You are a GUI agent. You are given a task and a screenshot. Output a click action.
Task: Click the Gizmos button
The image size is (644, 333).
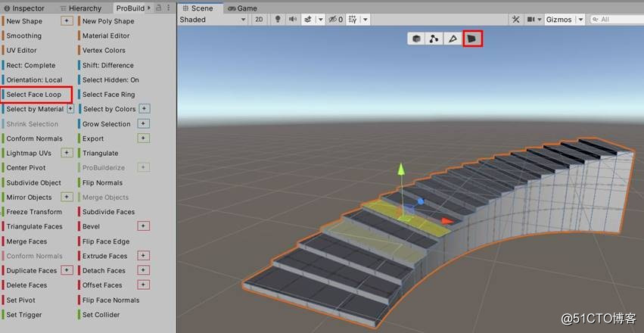click(x=558, y=19)
